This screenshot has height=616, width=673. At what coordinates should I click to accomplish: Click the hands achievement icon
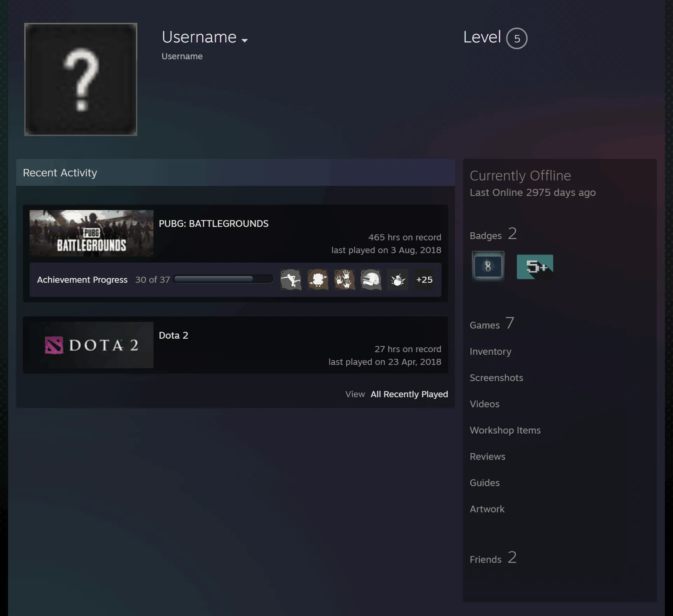(345, 279)
